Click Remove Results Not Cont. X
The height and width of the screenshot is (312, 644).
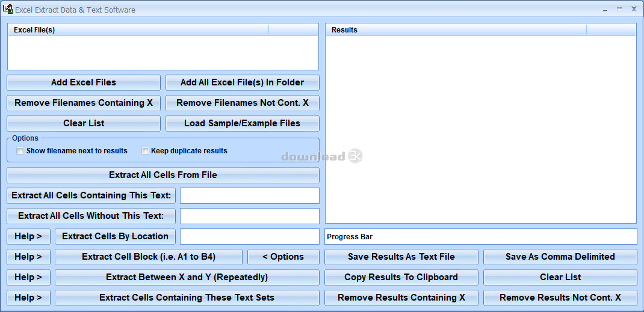[x=560, y=298]
